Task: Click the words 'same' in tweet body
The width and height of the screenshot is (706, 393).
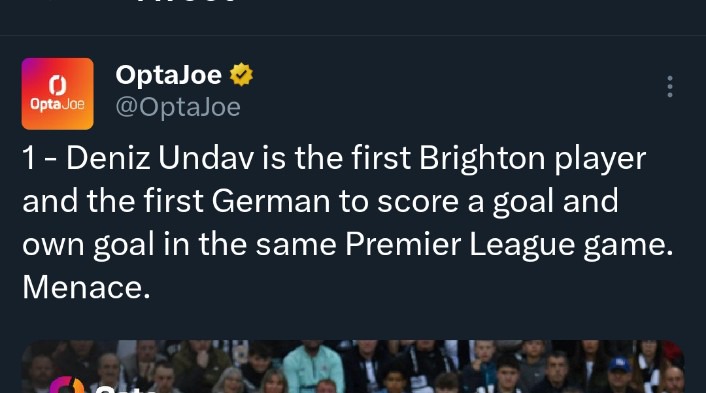Action: pos(296,245)
